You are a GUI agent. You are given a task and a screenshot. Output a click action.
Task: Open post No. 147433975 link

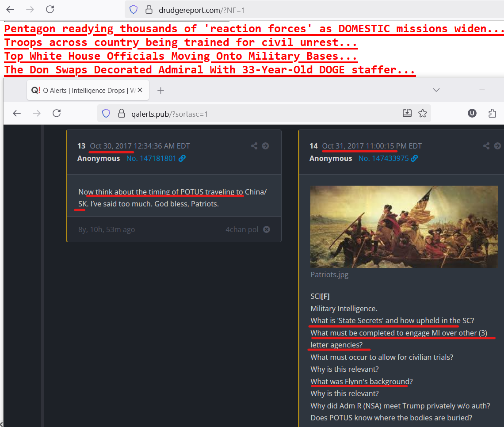point(383,158)
